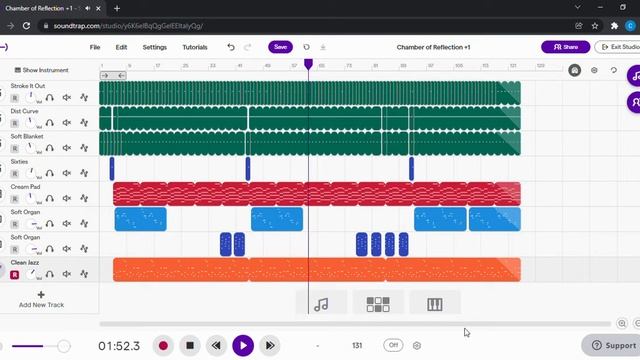The width and height of the screenshot is (640, 360).
Task: Arm recording on Sixties track
Action: coord(15,174)
